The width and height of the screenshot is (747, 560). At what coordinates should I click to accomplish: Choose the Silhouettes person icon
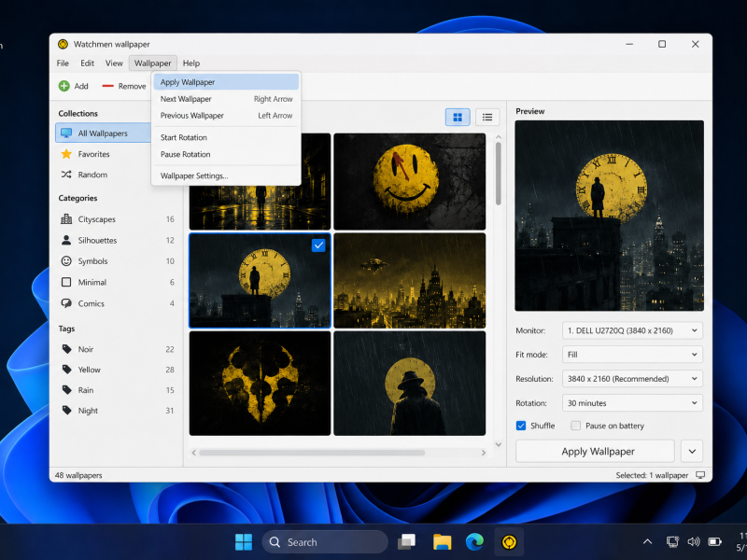[66, 240]
